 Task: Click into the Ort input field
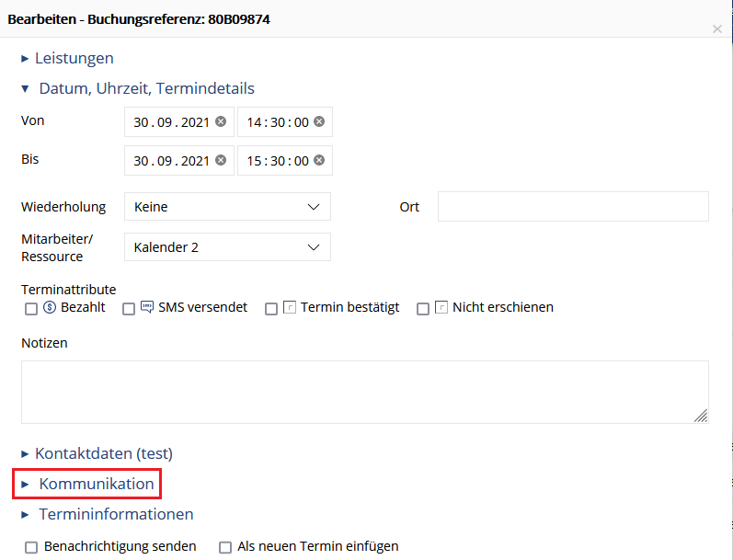point(573,206)
